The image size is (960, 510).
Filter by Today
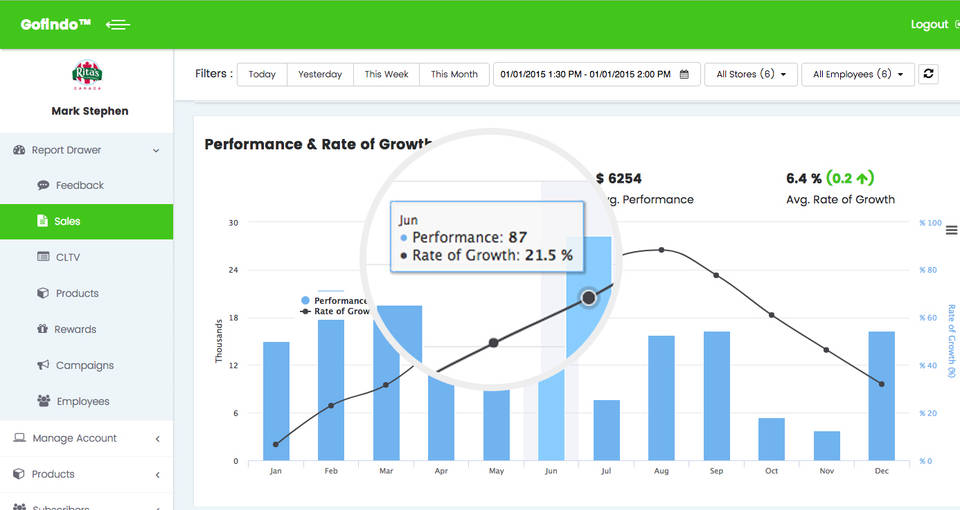262,74
